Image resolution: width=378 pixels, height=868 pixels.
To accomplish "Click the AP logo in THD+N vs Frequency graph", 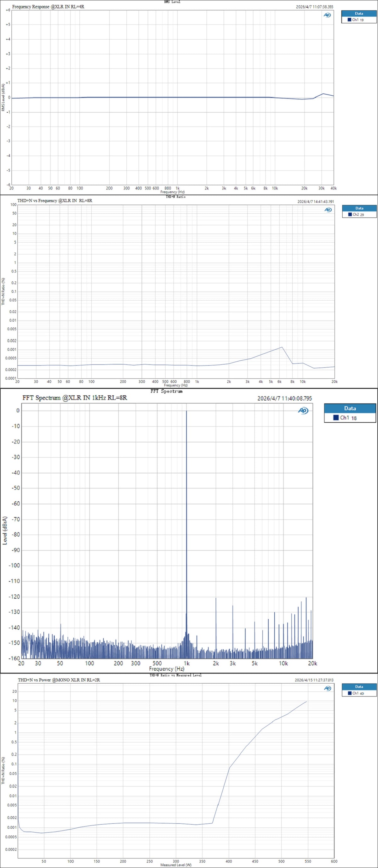I will [328, 210].
